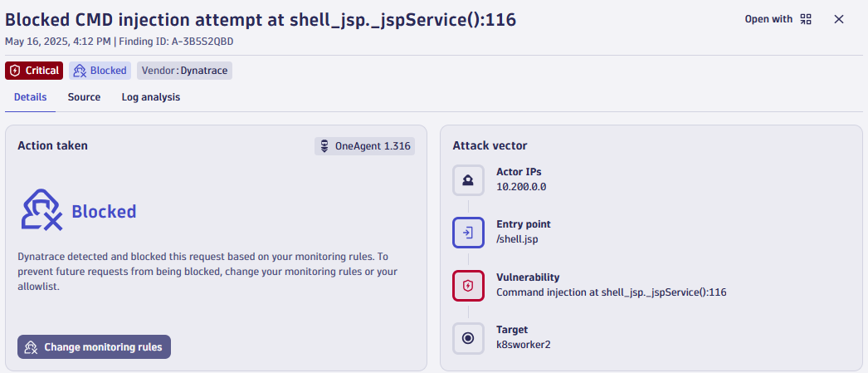Click the k8sworker2 target text
Viewport: 868px width, 373px height.
point(523,344)
